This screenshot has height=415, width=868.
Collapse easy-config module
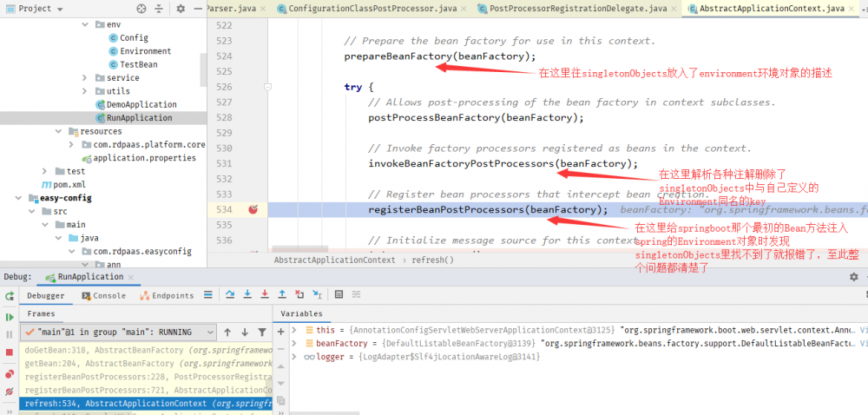[x=18, y=198]
